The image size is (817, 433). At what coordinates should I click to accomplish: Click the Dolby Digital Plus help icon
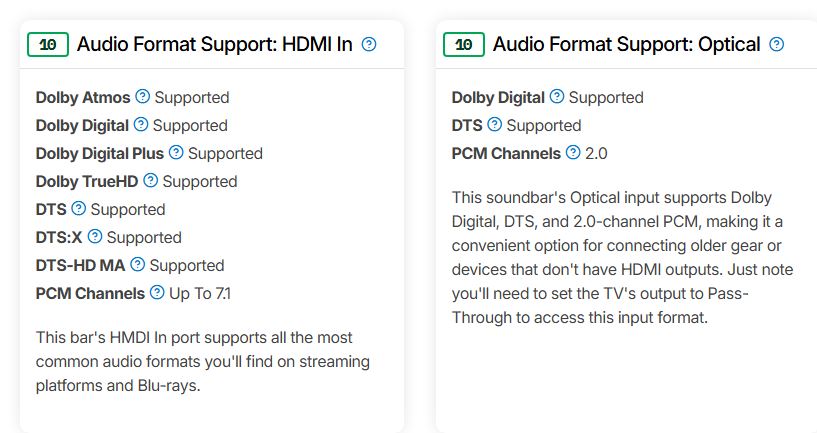point(176,152)
